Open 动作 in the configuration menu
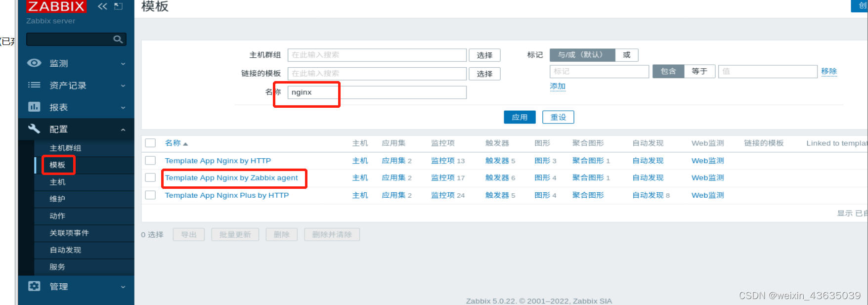The width and height of the screenshot is (868, 305). point(57,216)
